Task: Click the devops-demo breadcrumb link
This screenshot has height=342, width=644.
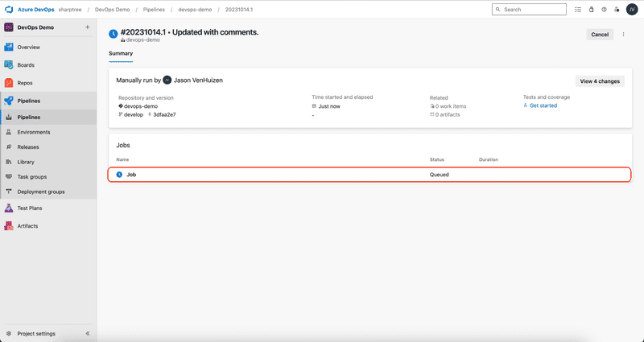Action: click(195, 10)
